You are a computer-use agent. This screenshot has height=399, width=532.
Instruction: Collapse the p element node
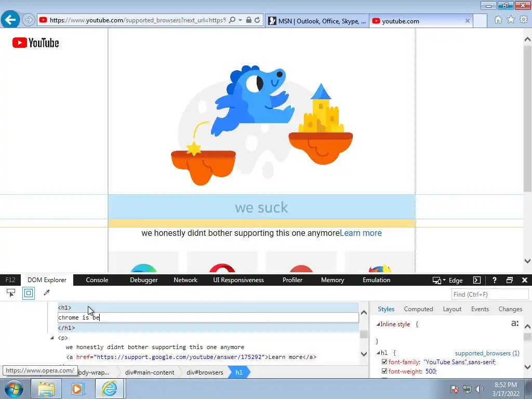click(x=52, y=338)
